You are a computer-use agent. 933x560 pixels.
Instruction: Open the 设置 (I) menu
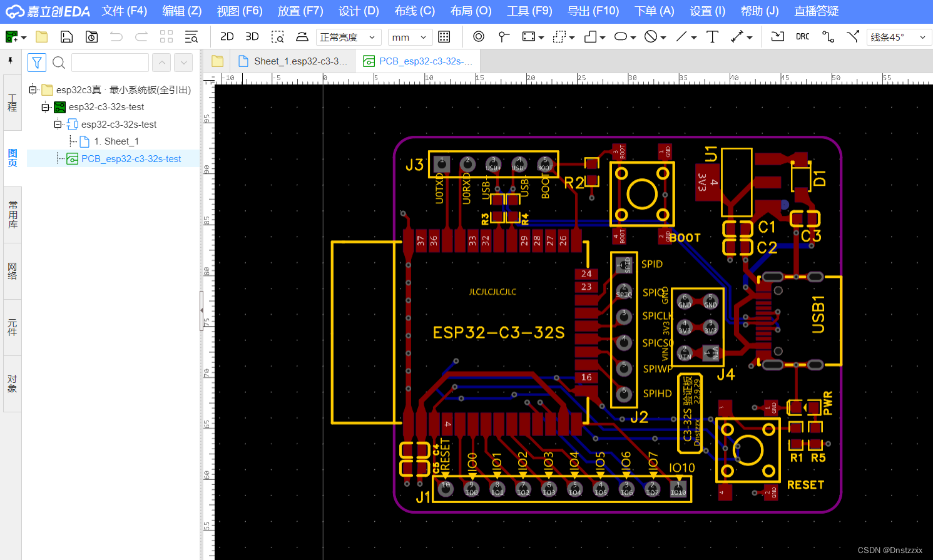point(708,11)
